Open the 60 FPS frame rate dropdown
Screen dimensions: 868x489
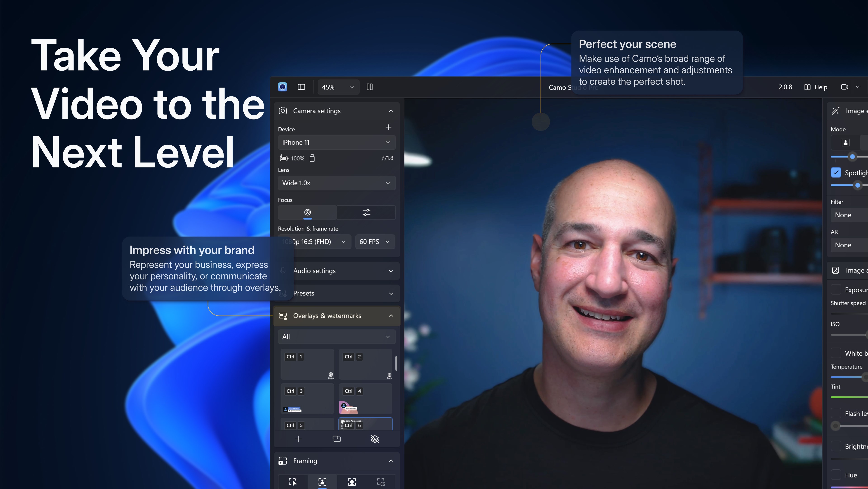click(x=375, y=242)
